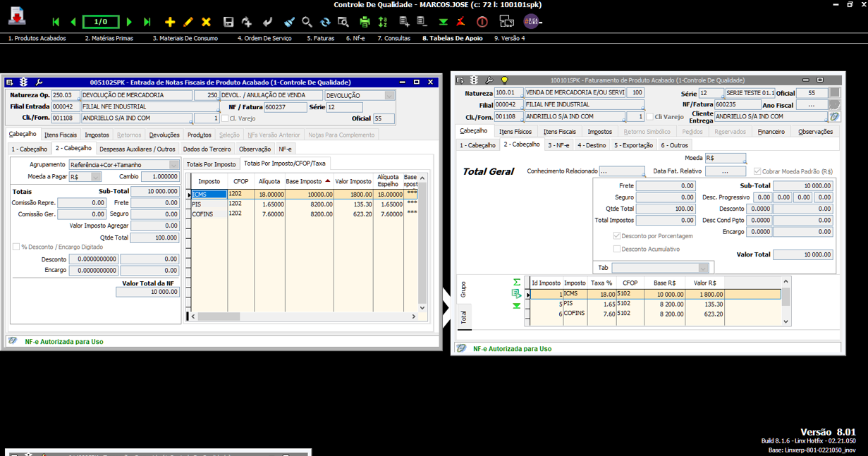
Task: Print using the green printer icon
Action: click(365, 22)
